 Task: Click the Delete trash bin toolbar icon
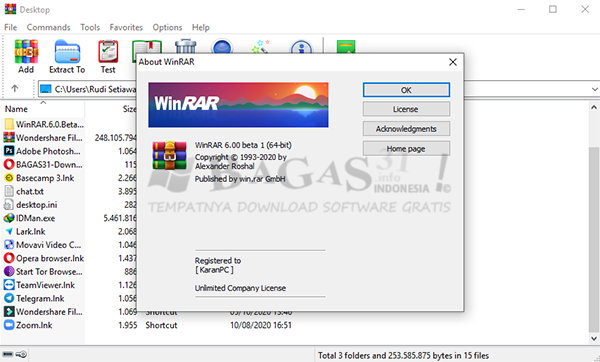[186, 46]
